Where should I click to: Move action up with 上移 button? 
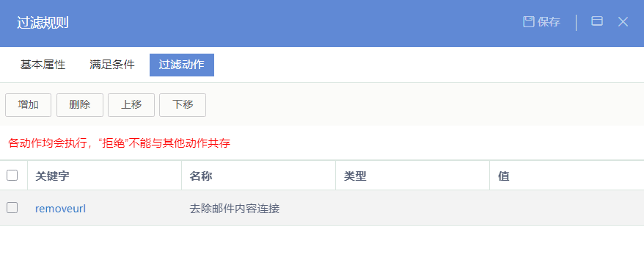click(x=131, y=105)
